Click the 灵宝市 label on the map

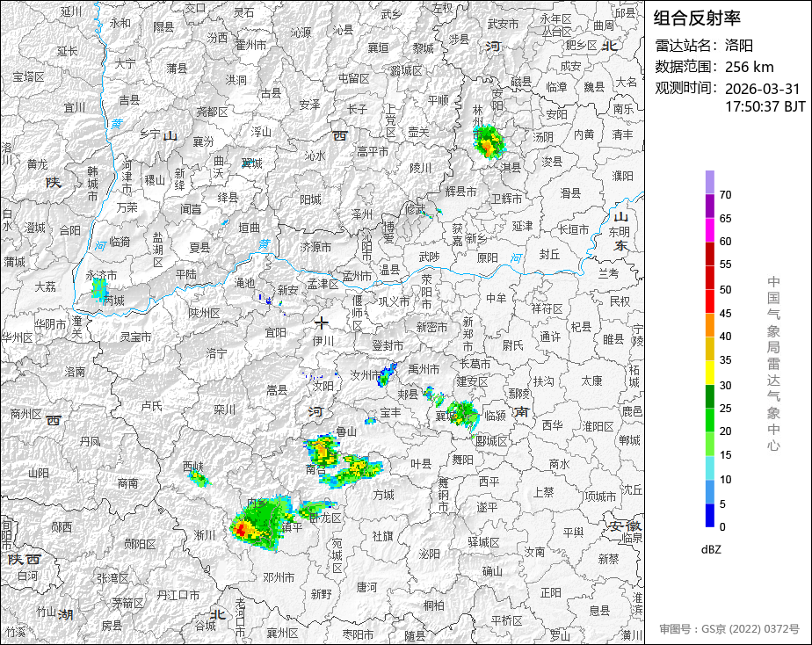(x=135, y=337)
